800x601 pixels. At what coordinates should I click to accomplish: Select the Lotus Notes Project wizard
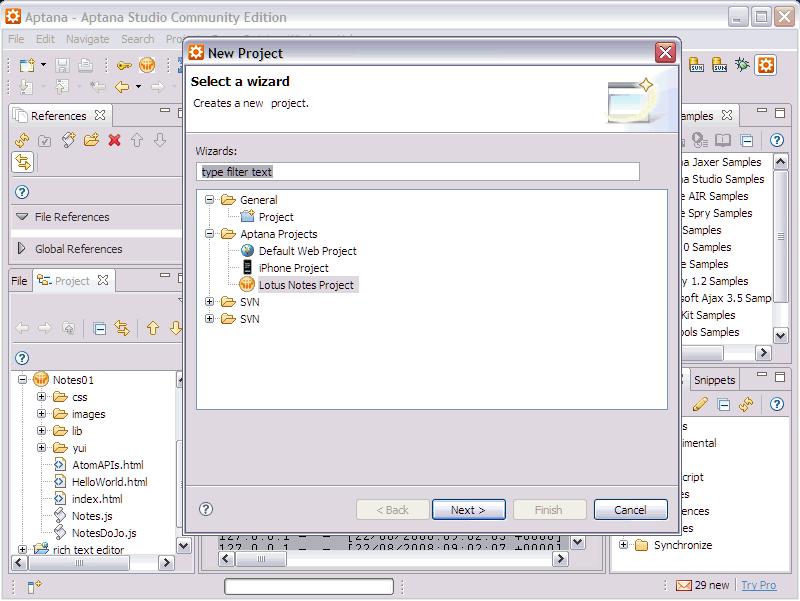point(306,285)
